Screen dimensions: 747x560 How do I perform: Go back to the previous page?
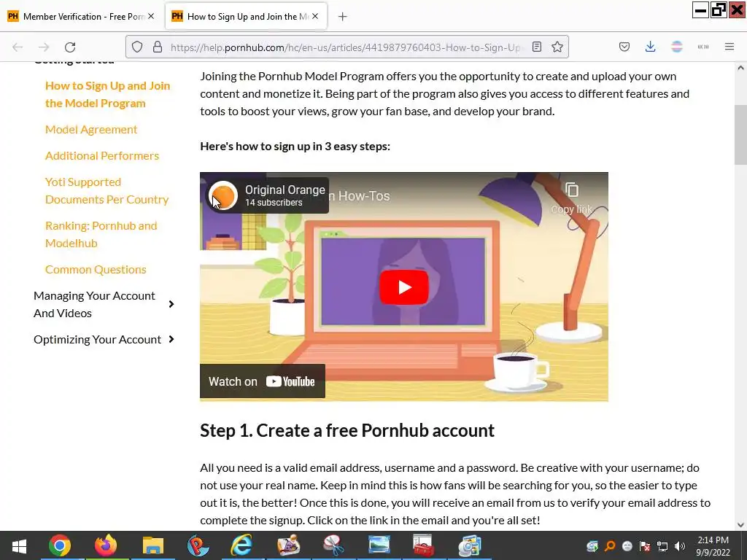click(x=18, y=47)
